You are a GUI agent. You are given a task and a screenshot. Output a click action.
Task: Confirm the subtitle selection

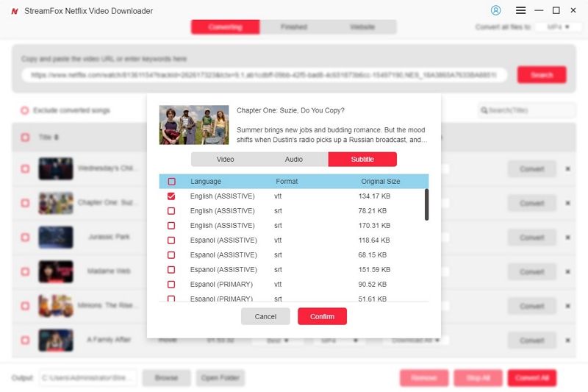point(322,316)
